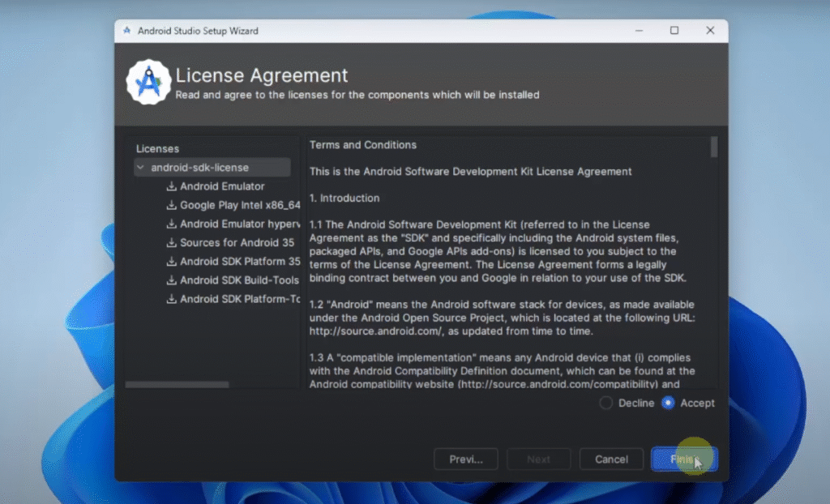Click the Terms and Conditions heading
This screenshot has height=504, width=830.
362,145
